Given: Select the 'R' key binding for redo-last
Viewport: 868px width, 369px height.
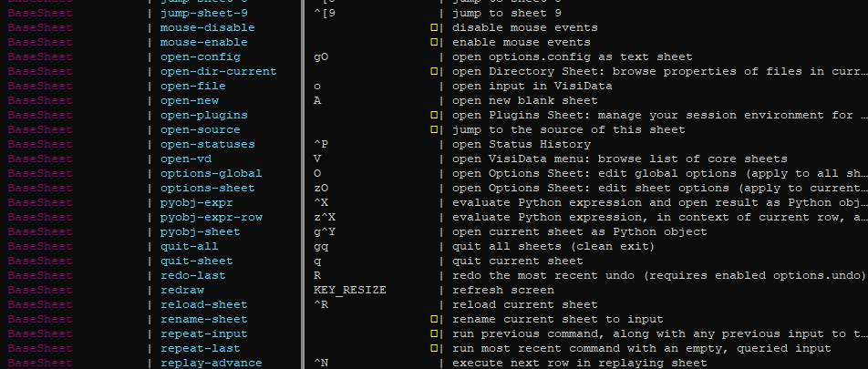Looking at the screenshot, I should [317, 275].
